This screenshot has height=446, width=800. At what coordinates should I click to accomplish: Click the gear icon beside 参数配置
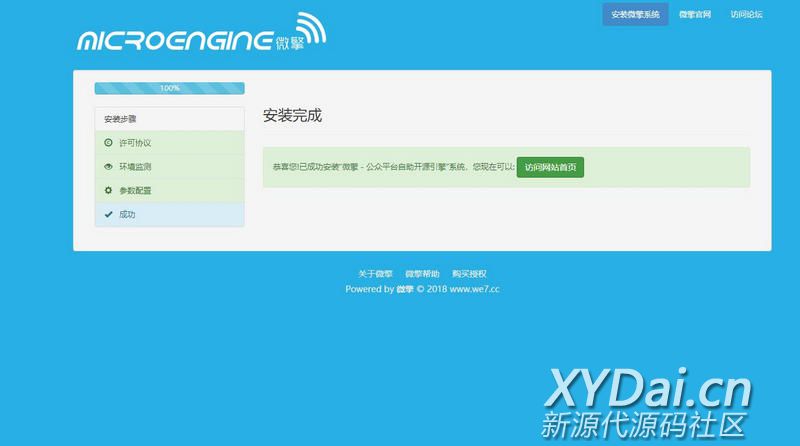click(108, 190)
